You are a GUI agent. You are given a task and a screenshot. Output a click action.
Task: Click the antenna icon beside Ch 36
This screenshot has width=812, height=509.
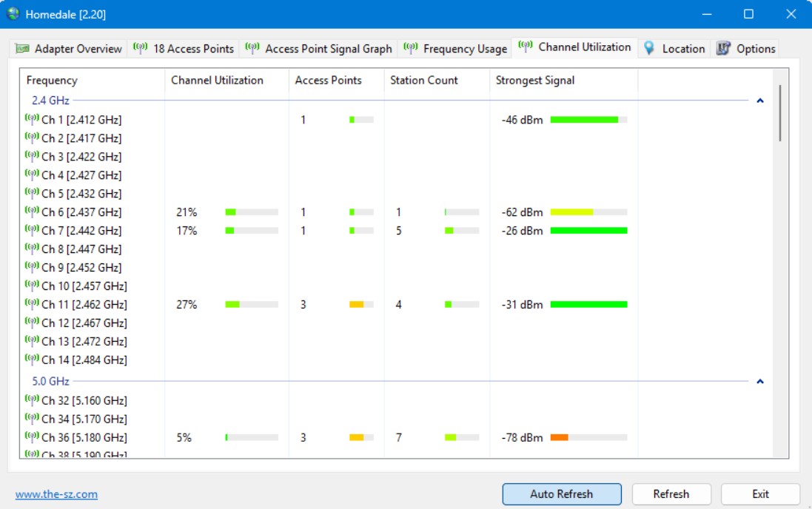pyautogui.click(x=32, y=437)
